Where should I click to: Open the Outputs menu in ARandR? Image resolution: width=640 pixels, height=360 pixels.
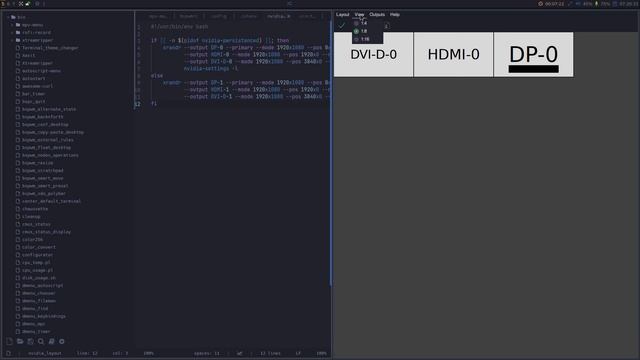[377, 14]
